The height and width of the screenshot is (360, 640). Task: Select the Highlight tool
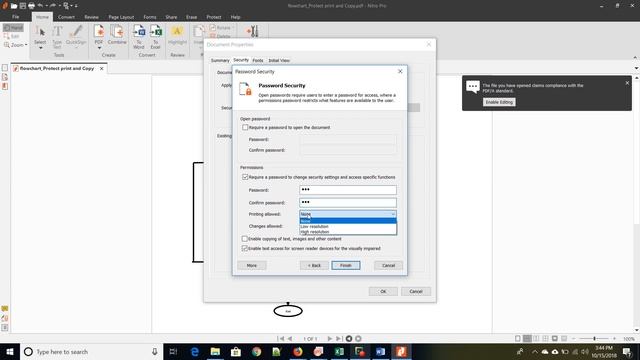(177, 35)
